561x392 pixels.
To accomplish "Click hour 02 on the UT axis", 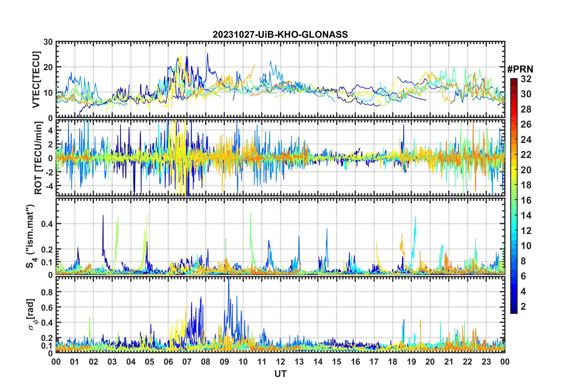I will (x=93, y=362).
